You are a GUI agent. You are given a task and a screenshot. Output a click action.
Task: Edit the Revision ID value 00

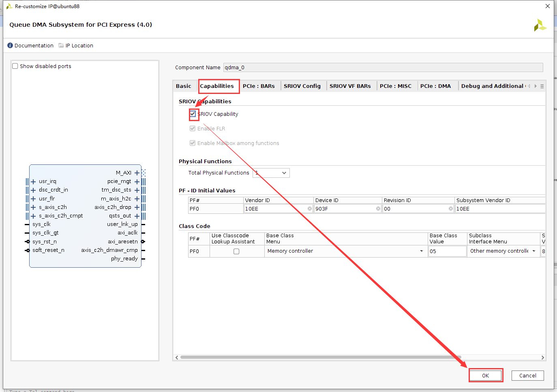pos(418,209)
